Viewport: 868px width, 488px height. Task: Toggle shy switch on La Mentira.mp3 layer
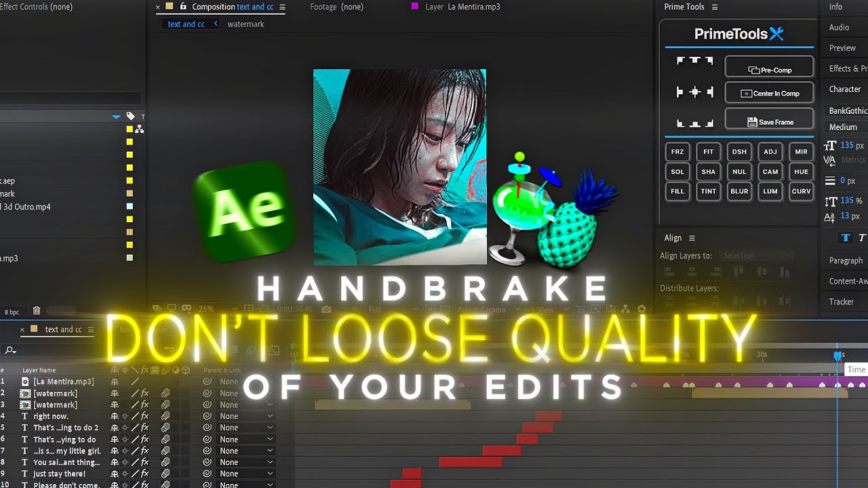pos(115,382)
